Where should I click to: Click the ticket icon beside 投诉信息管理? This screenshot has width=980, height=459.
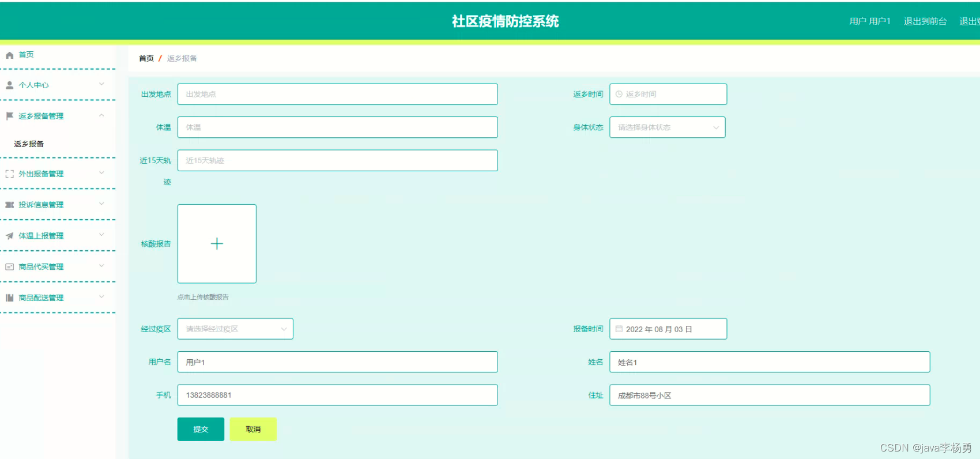(x=9, y=205)
